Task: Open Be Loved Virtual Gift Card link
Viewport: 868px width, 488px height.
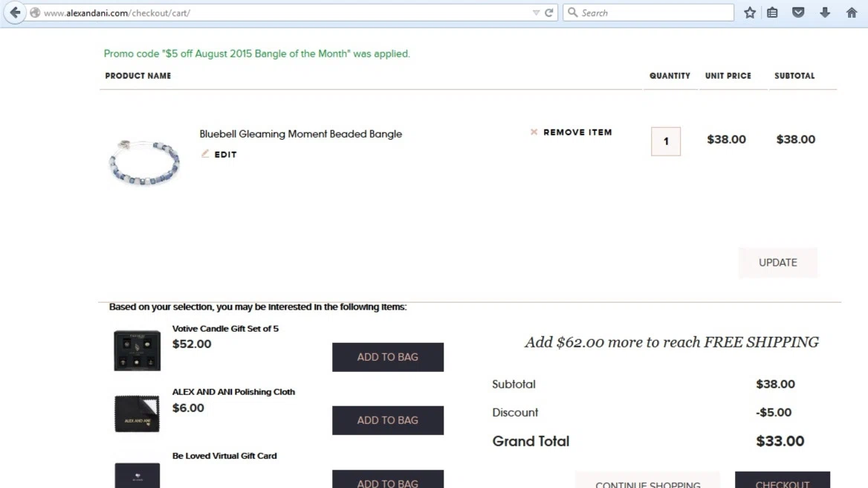Action: (224, 456)
